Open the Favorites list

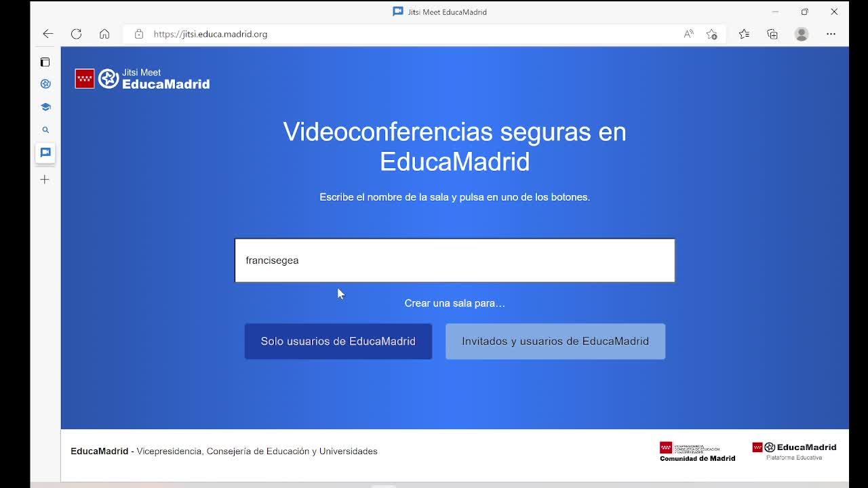click(744, 34)
